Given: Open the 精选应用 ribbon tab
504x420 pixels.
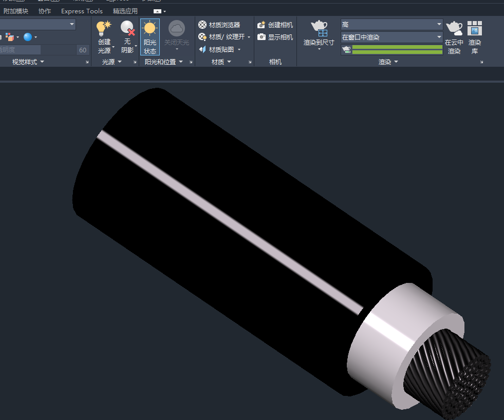Looking at the screenshot, I should click(x=125, y=11).
